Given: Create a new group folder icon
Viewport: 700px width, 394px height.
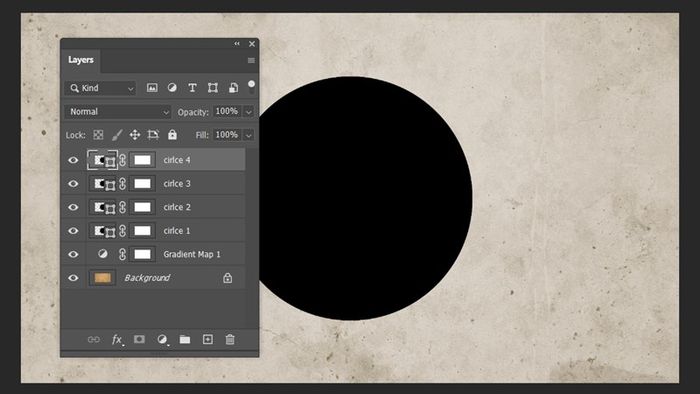Looking at the screenshot, I should [185, 340].
